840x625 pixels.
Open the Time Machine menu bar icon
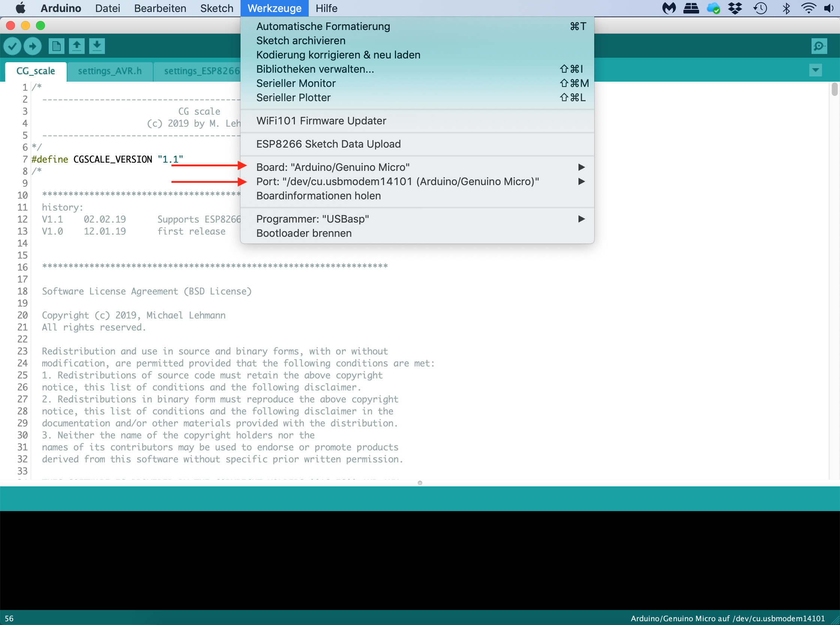pos(760,8)
